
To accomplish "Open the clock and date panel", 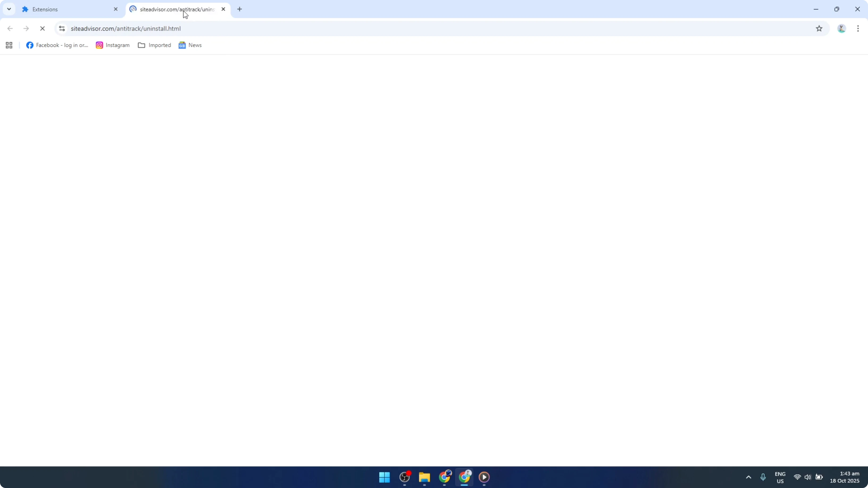I will click(845, 477).
